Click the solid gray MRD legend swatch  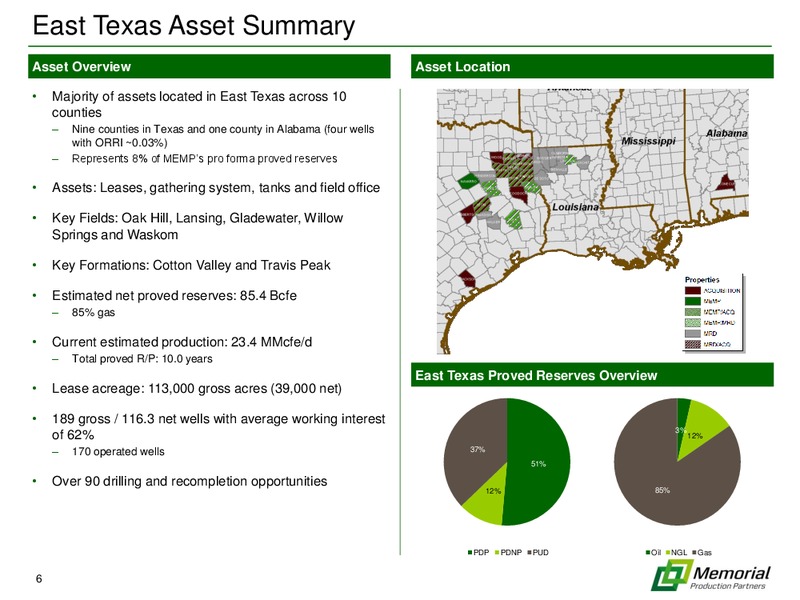(692, 333)
